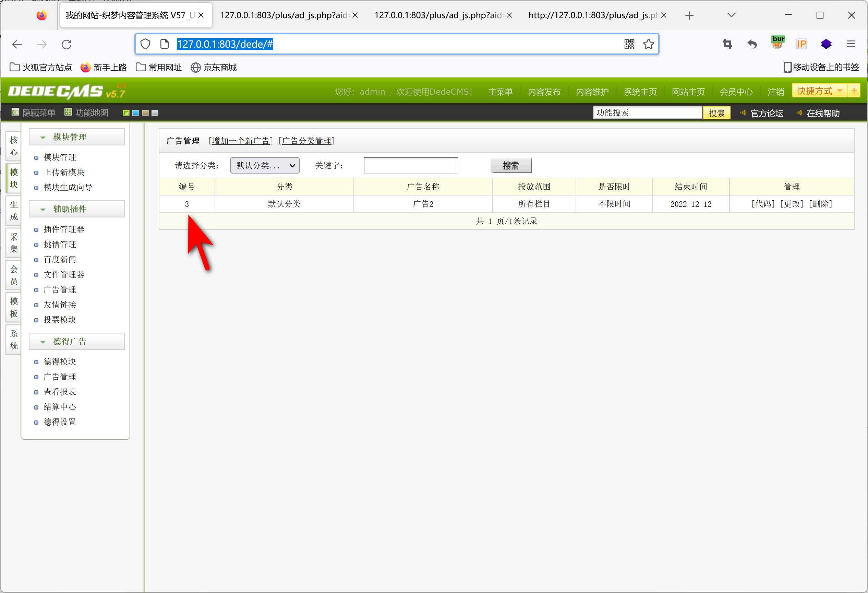The height and width of the screenshot is (593, 868).
Task: Open the IP extension icon
Action: pos(801,44)
